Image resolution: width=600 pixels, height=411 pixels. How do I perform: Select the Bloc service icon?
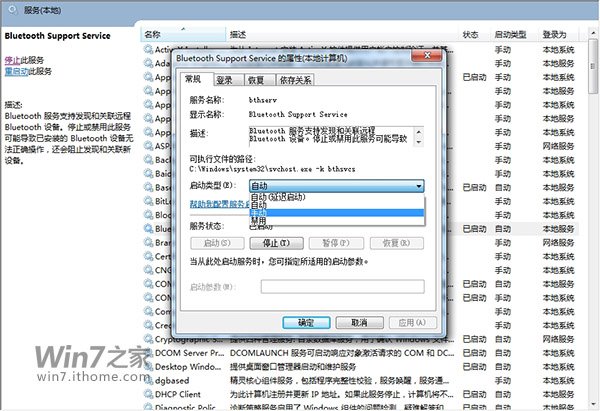[148, 215]
